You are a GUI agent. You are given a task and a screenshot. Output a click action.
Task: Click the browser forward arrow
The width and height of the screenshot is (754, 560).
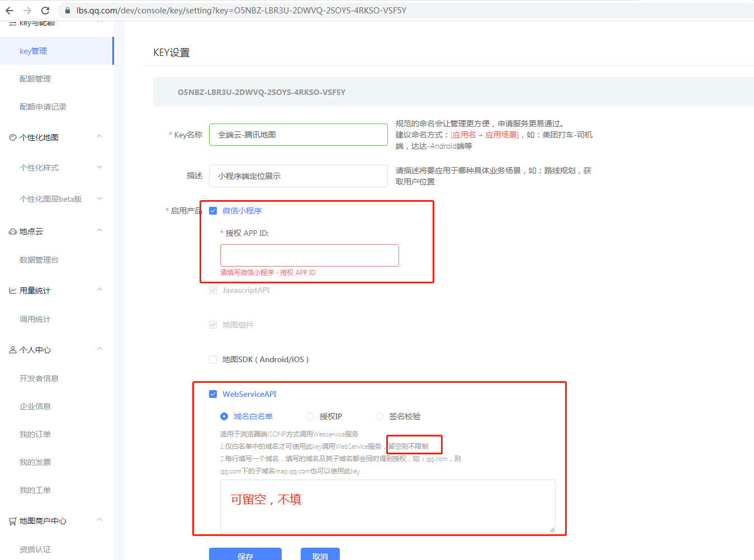(27, 11)
